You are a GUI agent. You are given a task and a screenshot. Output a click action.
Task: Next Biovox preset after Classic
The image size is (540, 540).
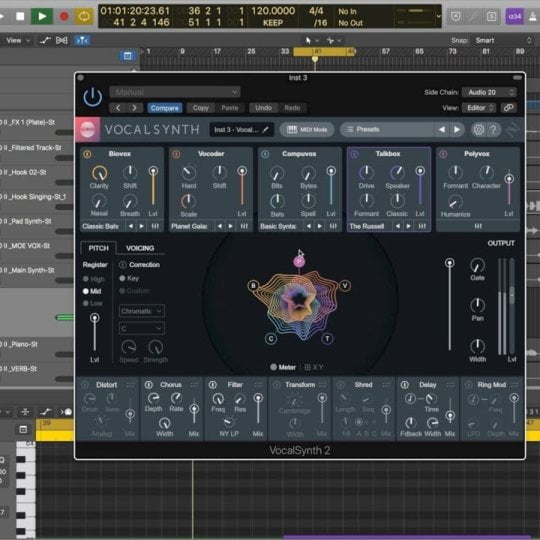tap(142, 226)
